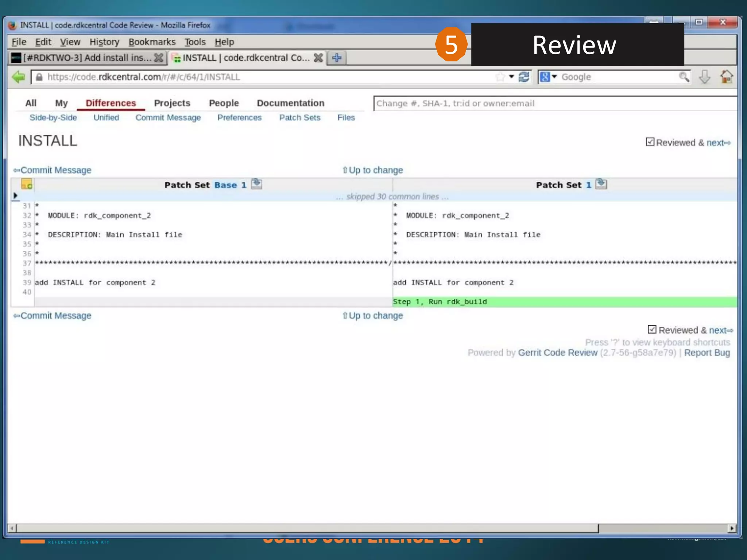
Task: Click the bottom 'Up to change' link
Action: tap(373, 315)
